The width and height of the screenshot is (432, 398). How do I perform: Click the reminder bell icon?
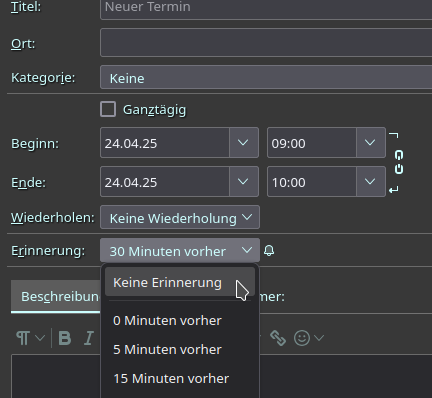[x=269, y=250]
